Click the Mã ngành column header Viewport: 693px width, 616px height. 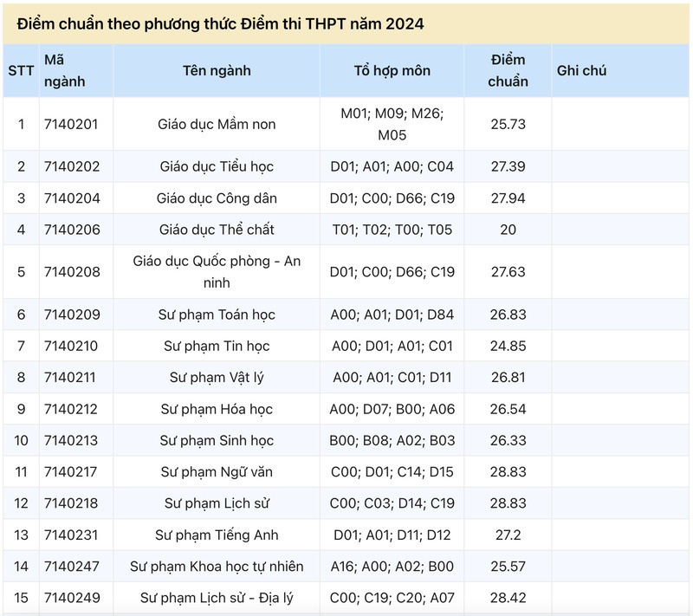pyautogui.click(x=64, y=71)
